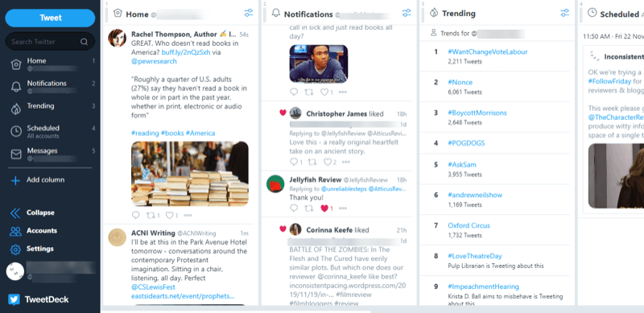Open Oxford Circus trend
Viewport: 644px width, 313px height.
pos(469,225)
